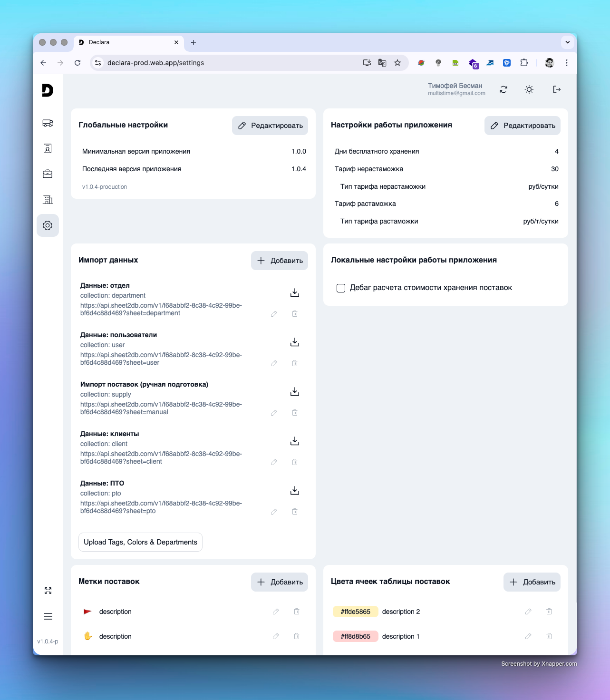Viewport: 610px width, 700px height.
Task: Open a new browser tab
Action: (x=194, y=42)
